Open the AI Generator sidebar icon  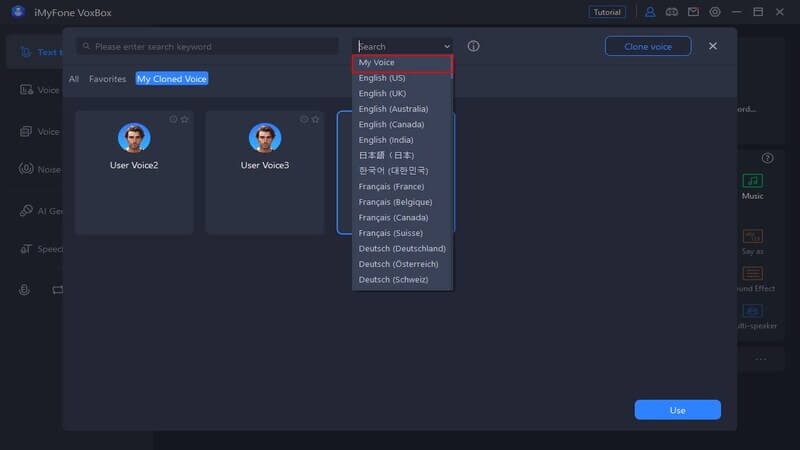pos(26,210)
